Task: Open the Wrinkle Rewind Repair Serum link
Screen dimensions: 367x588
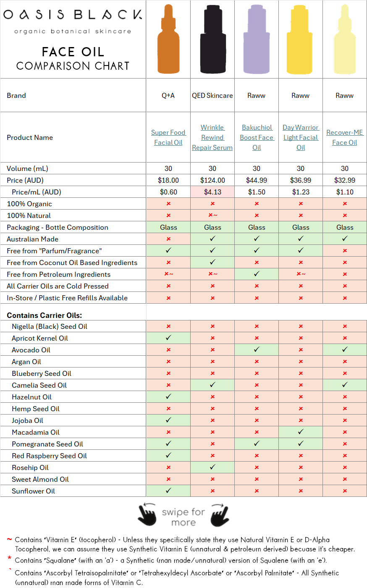Action: click(x=212, y=137)
